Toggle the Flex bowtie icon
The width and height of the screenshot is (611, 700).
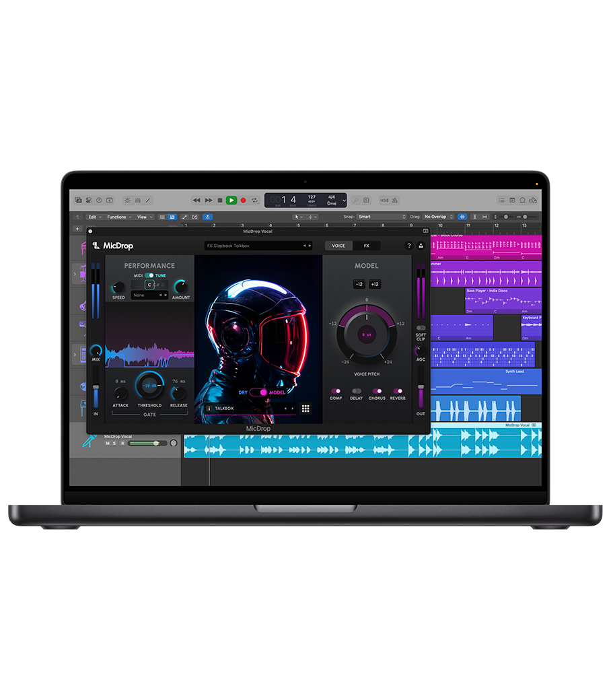(x=195, y=217)
